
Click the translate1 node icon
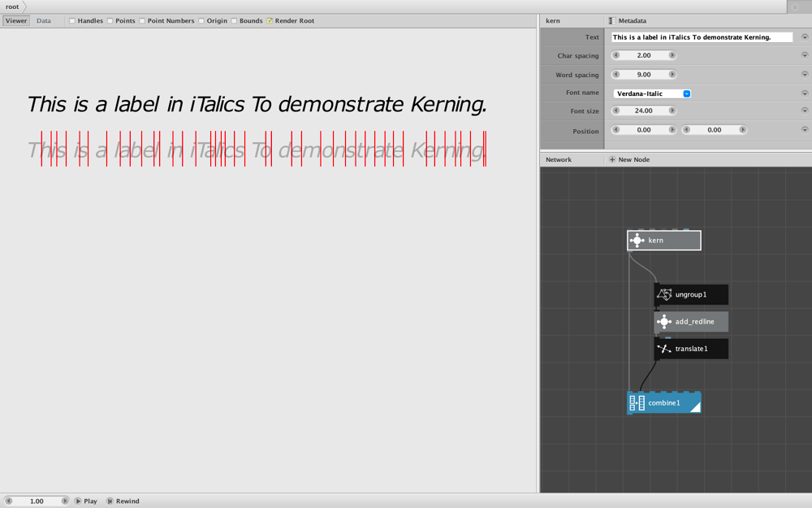pyautogui.click(x=664, y=349)
